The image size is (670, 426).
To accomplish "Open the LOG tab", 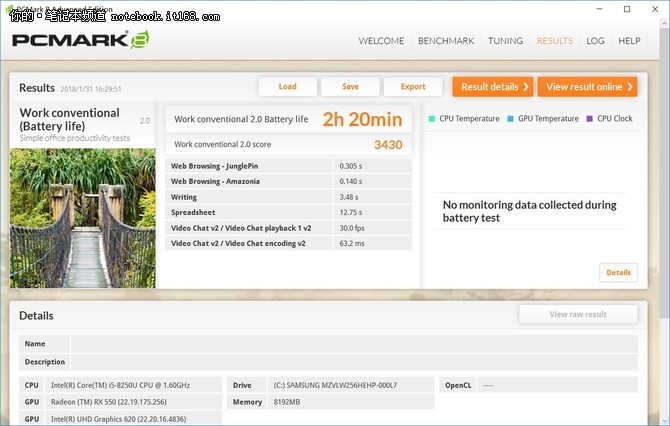I will 595,41.
